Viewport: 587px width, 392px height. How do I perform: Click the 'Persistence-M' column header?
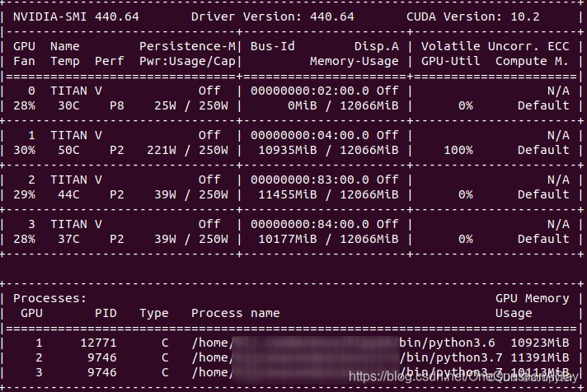pos(187,46)
